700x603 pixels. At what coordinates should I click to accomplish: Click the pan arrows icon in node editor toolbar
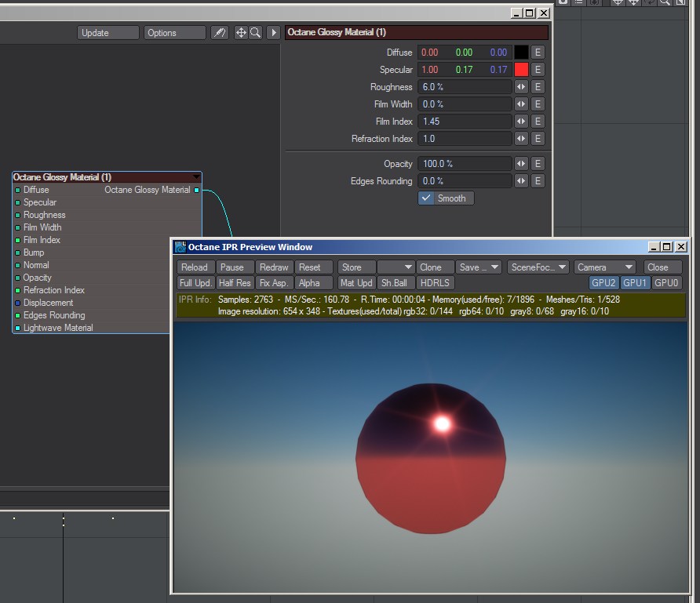coord(241,33)
